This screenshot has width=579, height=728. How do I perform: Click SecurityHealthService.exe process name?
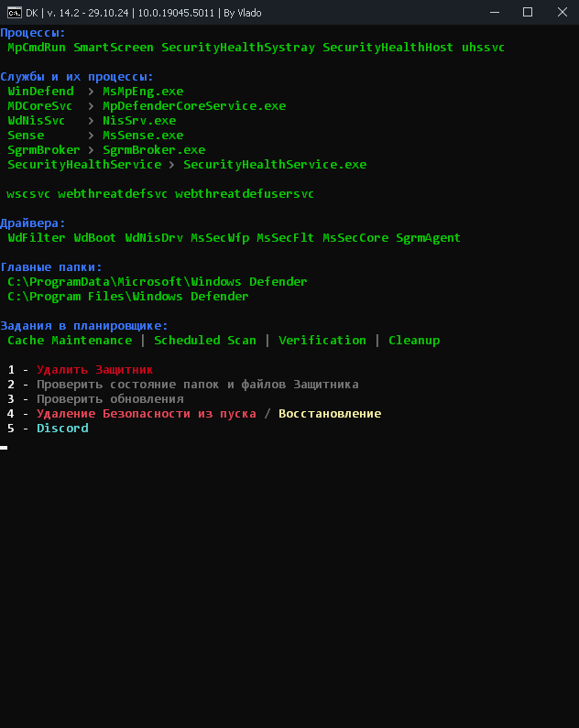pos(275,164)
